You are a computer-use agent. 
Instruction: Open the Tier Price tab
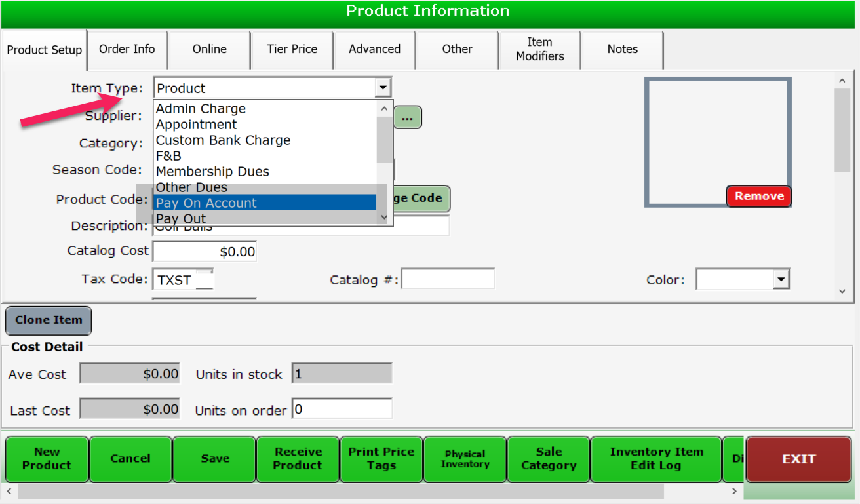pyautogui.click(x=292, y=49)
